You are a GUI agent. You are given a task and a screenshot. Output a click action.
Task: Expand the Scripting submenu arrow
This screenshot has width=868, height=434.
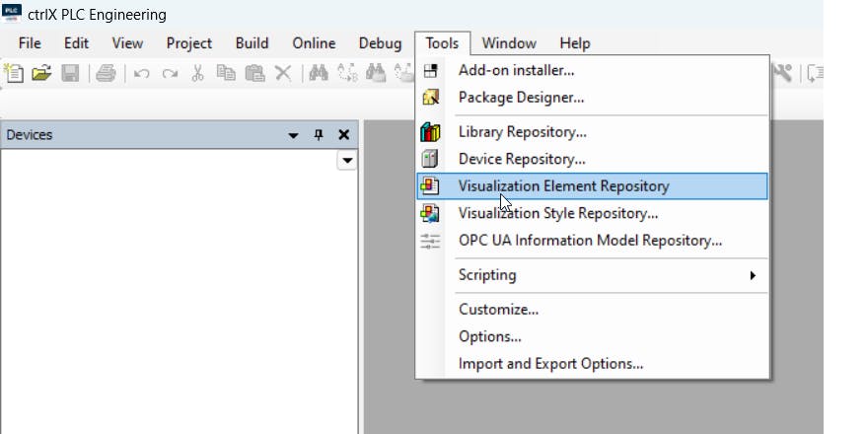pyautogui.click(x=753, y=275)
